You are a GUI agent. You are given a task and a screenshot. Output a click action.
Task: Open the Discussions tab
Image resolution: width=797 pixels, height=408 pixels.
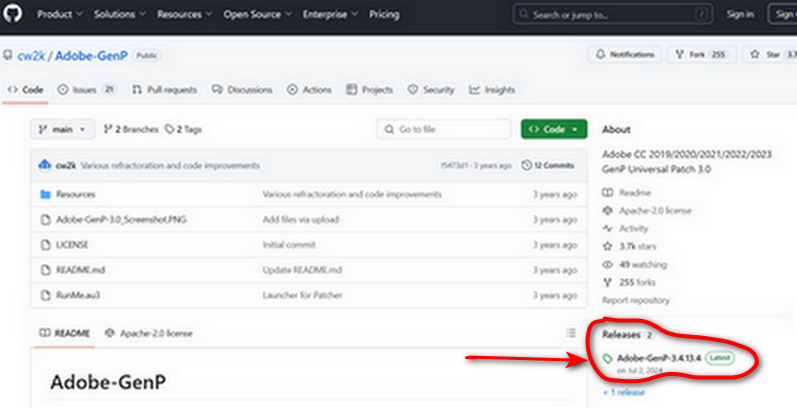[242, 90]
